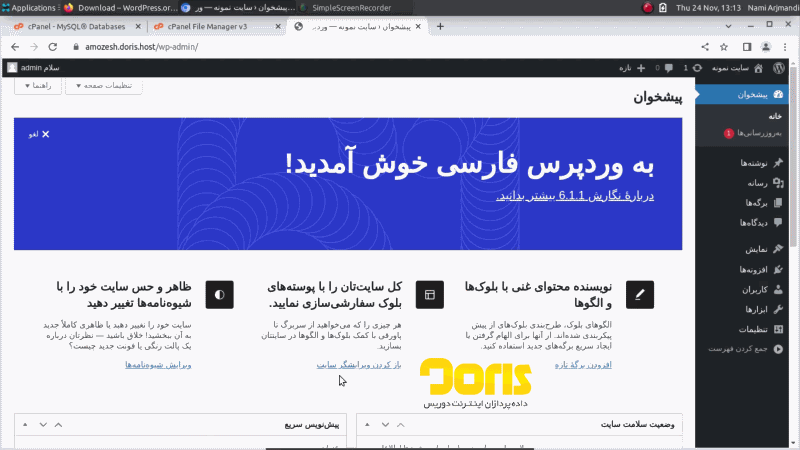Image resolution: width=800 pixels, height=450 pixels.
Task: Open به‌روزرسانی‌ها updates submenu item
Action: [753, 133]
